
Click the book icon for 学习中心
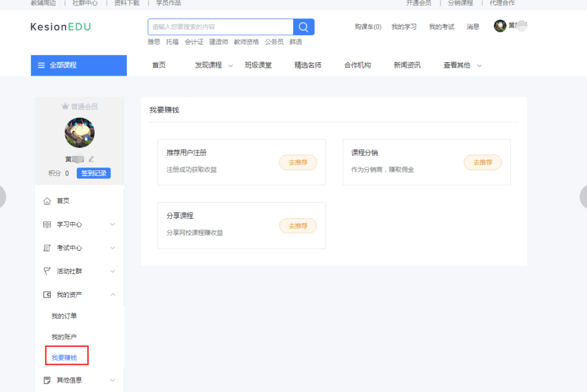tap(47, 224)
